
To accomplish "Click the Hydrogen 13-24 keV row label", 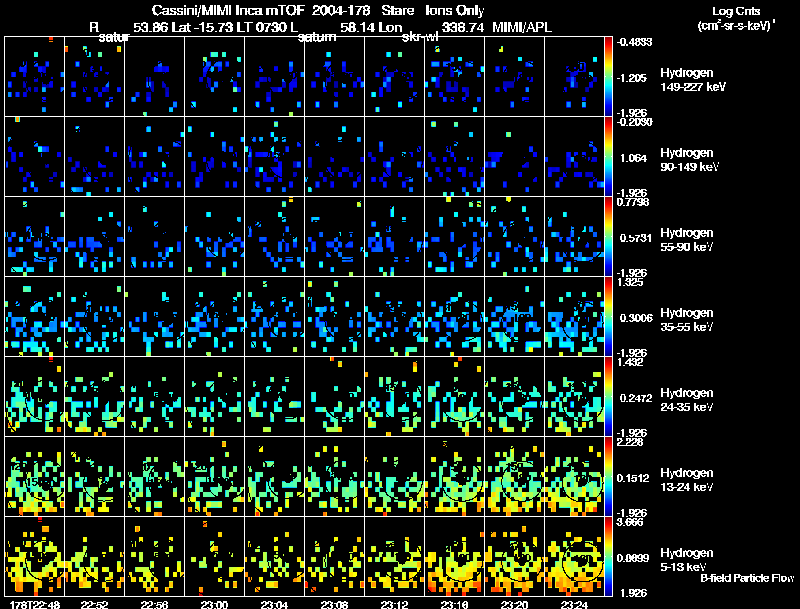I will pos(687,480).
